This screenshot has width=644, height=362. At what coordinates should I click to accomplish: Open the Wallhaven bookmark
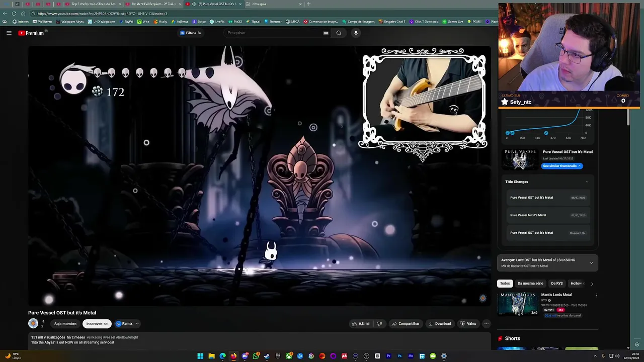coord(42,22)
